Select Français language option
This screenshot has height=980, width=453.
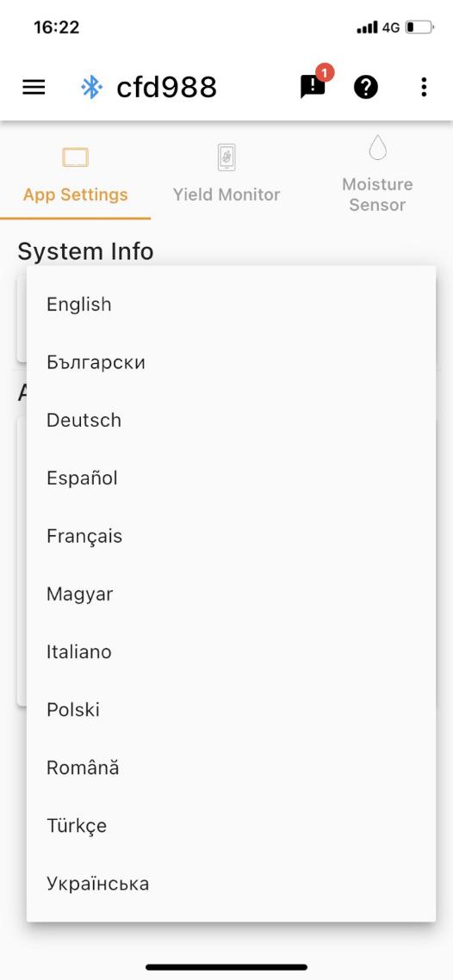click(x=231, y=536)
